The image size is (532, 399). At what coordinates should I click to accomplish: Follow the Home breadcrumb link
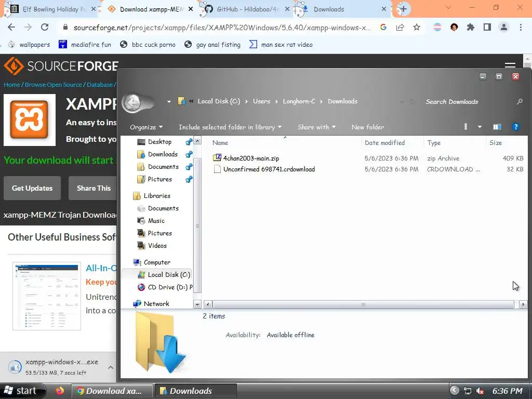[12, 85]
